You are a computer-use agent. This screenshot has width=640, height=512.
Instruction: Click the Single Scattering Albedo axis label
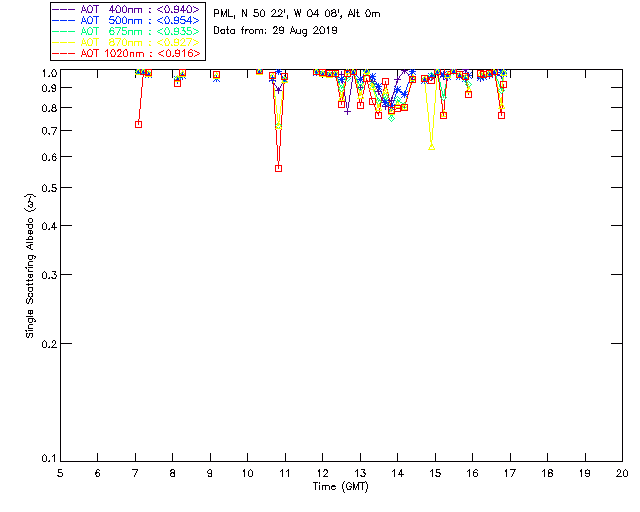click(30, 266)
